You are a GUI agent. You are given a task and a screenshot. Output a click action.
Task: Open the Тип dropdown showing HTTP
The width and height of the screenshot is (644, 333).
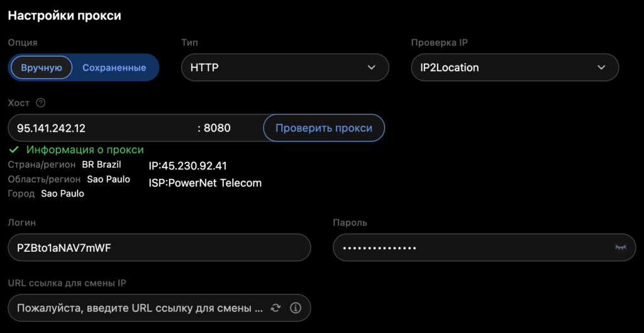pyautogui.click(x=284, y=67)
